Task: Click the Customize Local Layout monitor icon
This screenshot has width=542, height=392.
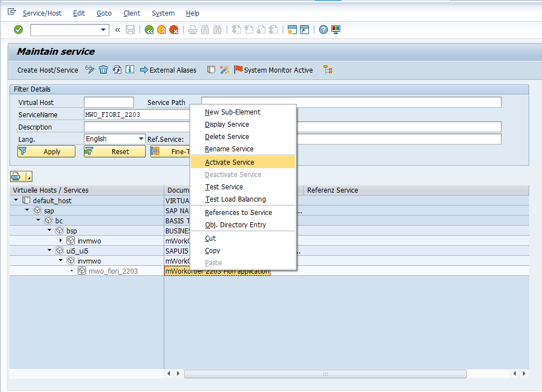Action: (336, 30)
